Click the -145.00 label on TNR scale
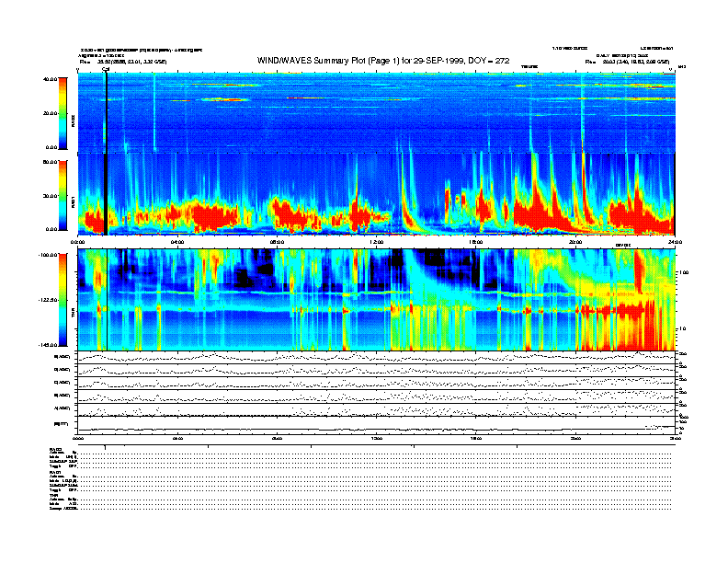 tap(49, 345)
